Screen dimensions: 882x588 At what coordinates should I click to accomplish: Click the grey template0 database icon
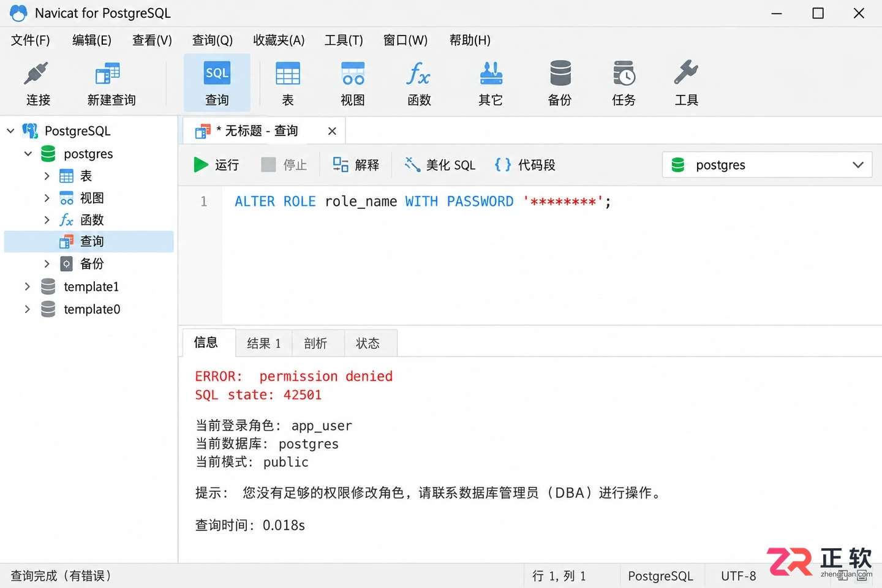48,309
